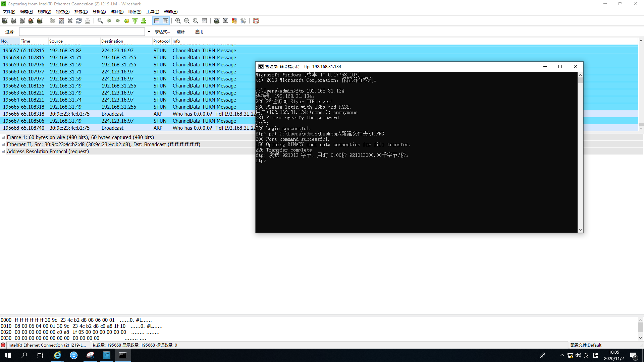Click the find packet magnifier icon
The width and height of the screenshot is (644, 362).
(100, 21)
